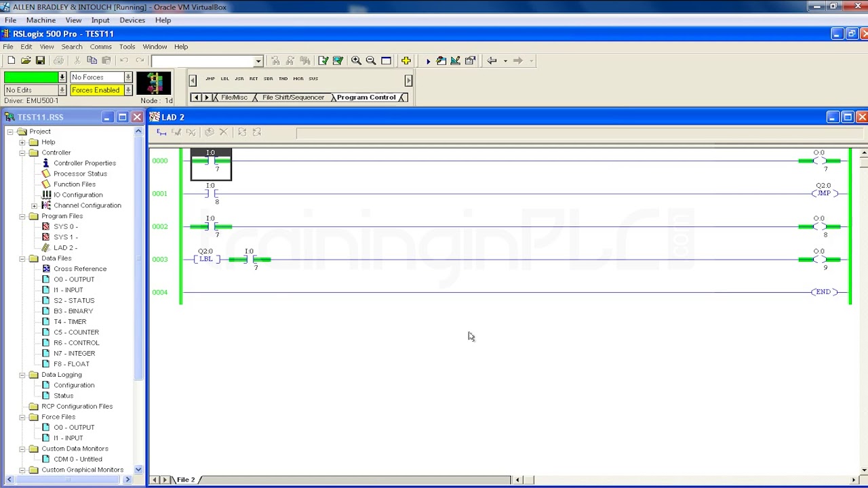
Task: Click the Cut scissors icon
Action: point(77,60)
